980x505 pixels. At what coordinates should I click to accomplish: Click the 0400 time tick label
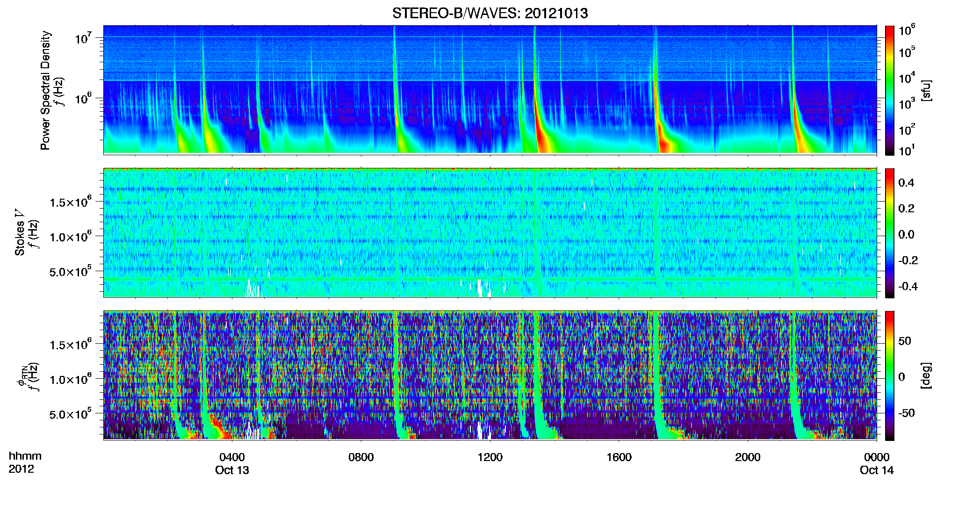(x=232, y=457)
